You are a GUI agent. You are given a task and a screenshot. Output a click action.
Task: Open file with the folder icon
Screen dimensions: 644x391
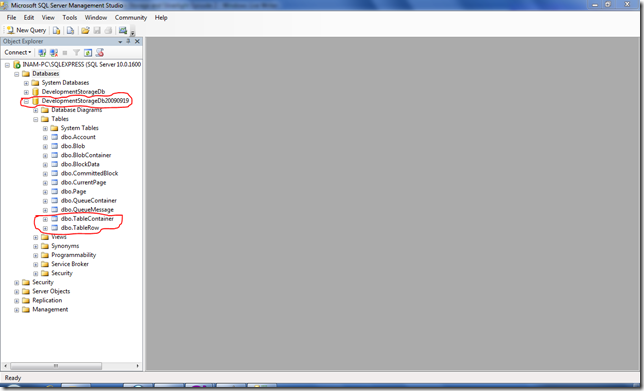click(85, 30)
